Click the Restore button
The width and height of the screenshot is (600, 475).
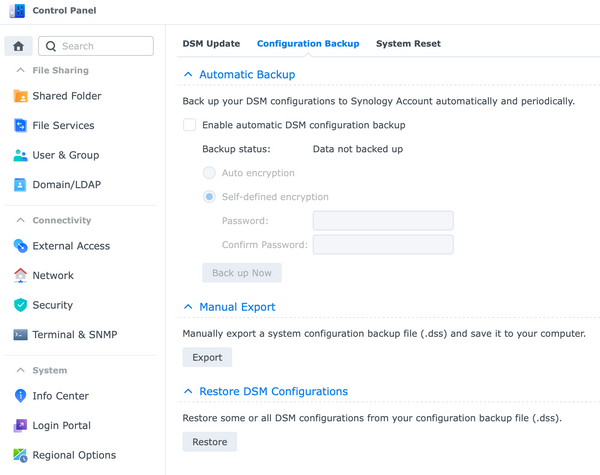pyautogui.click(x=210, y=442)
